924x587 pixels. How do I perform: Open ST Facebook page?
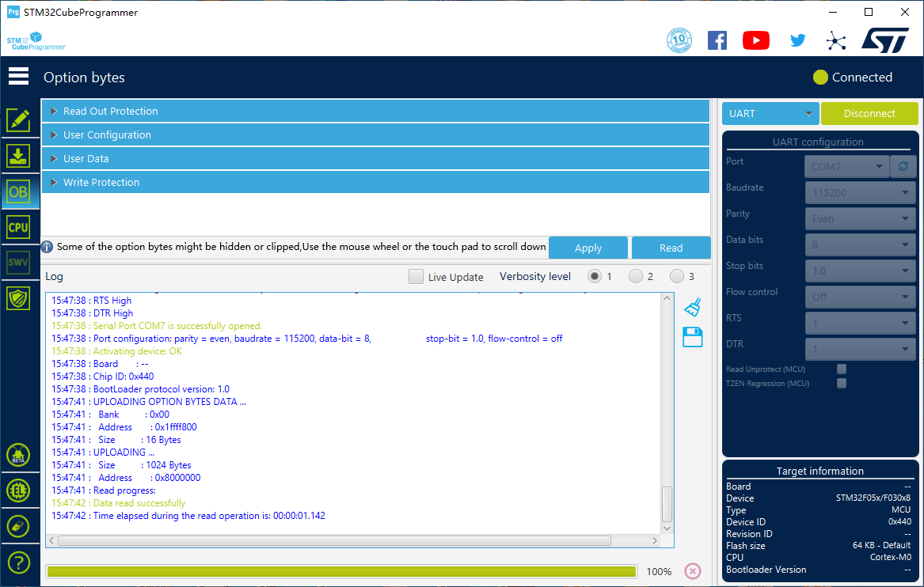coord(717,40)
